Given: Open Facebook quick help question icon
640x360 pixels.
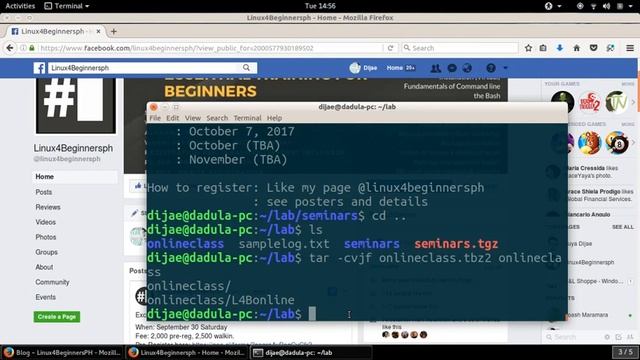Looking at the screenshot, I should [491, 68].
